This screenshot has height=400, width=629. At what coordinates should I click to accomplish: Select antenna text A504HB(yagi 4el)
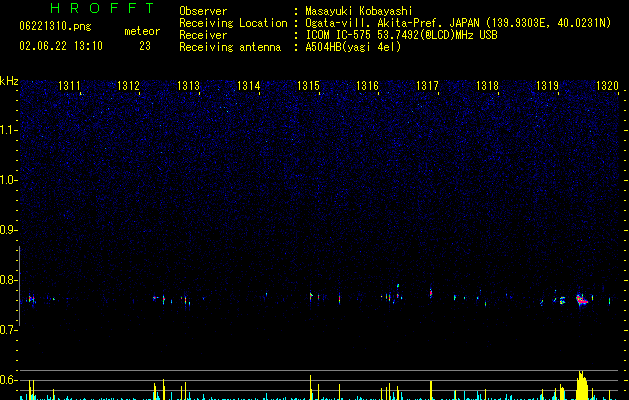click(353, 47)
